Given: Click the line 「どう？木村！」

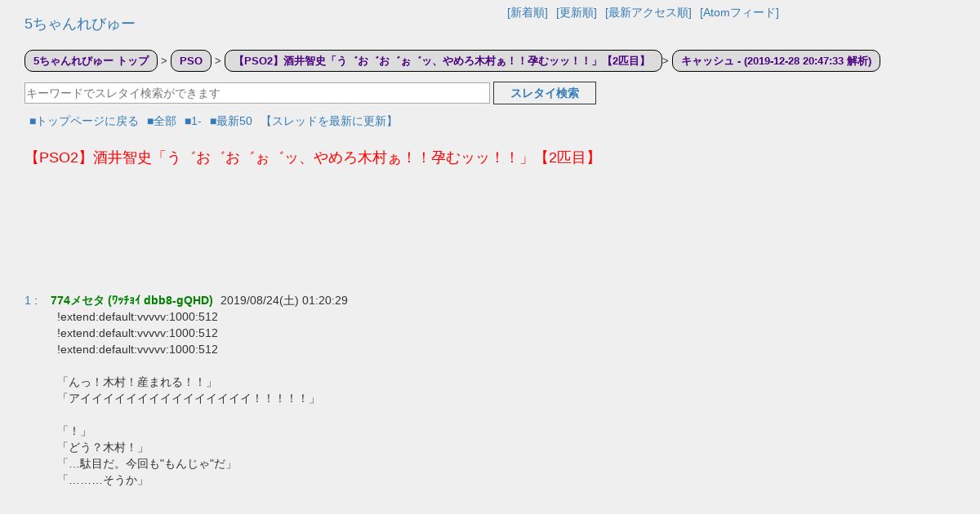Looking at the screenshot, I should (x=103, y=447).
